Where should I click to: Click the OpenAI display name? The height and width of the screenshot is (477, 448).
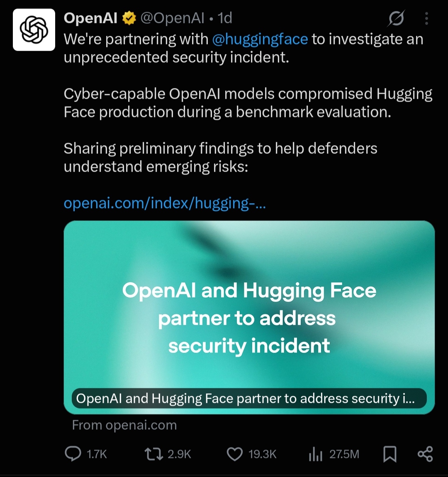click(90, 18)
